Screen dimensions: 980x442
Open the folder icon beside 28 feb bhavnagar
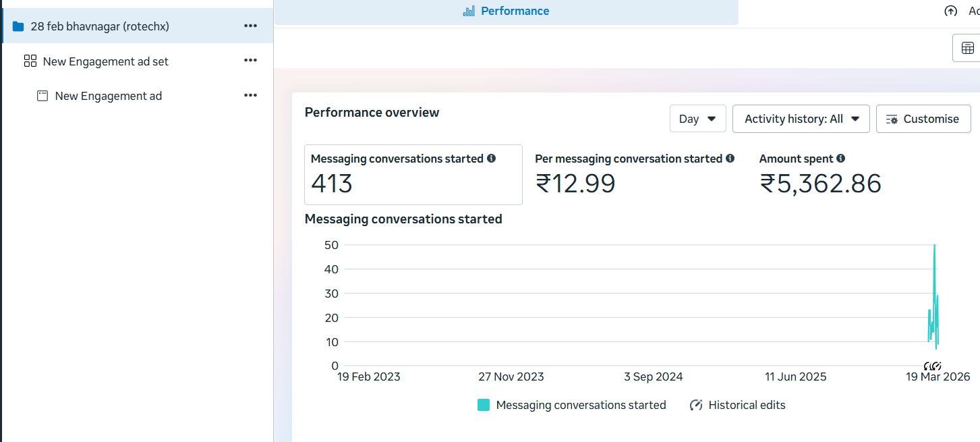[18, 26]
